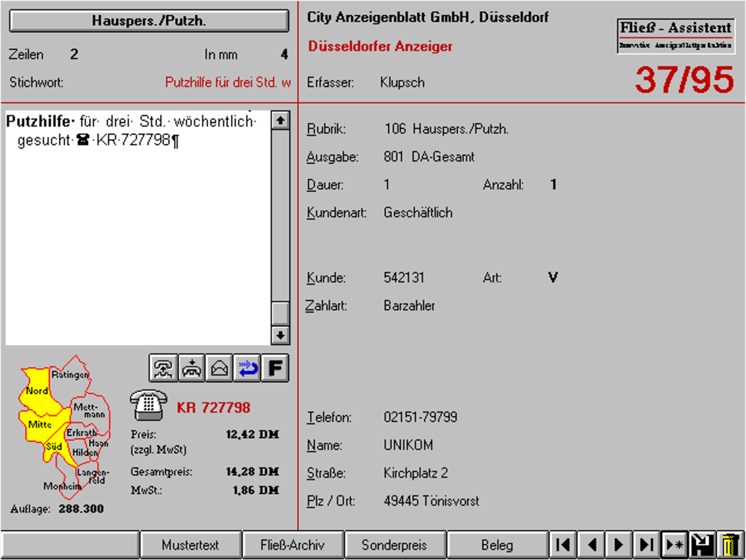Click the blue return arrow icon button
The height and width of the screenshot is (560, 746).
(x=247, y=369)
